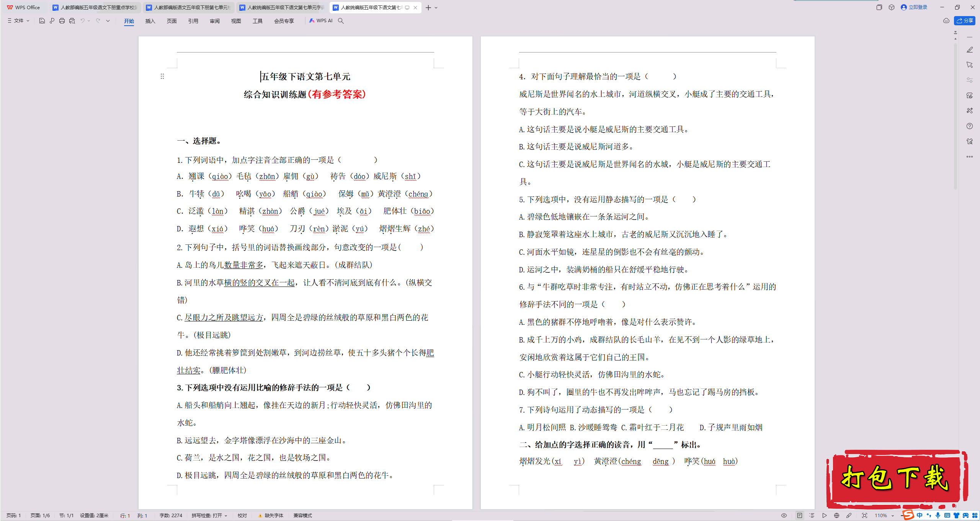Image resolution: width=980 pixels, height=521 pixels.
Task: Click the multi-window icon in title bar
Action: point(879,7)
